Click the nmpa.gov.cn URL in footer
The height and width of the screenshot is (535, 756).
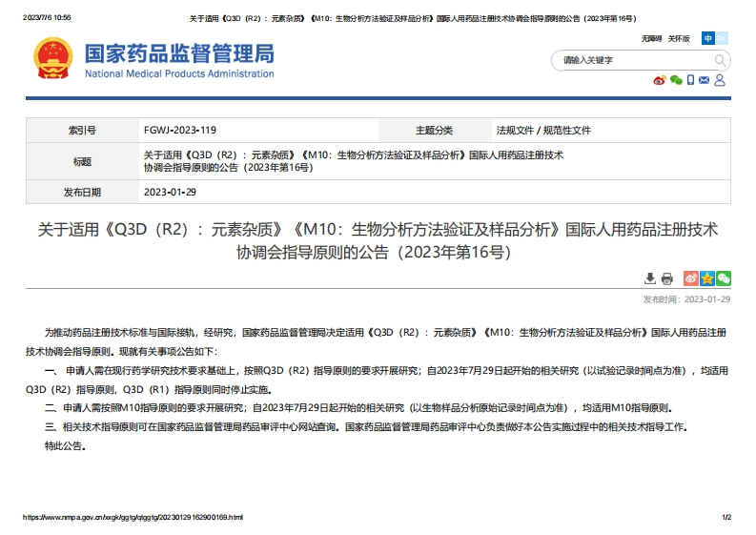click(x=133, y=517)
